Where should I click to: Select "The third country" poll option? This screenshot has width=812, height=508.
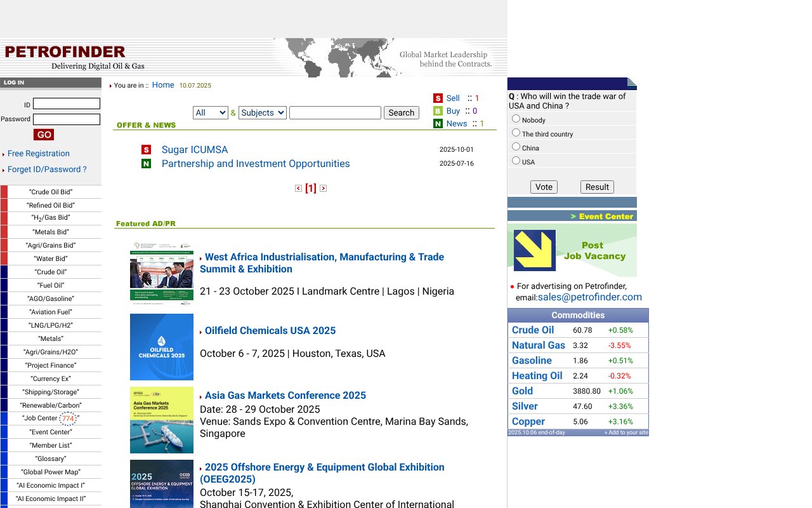pyautogui.click(x=516, y=132)
